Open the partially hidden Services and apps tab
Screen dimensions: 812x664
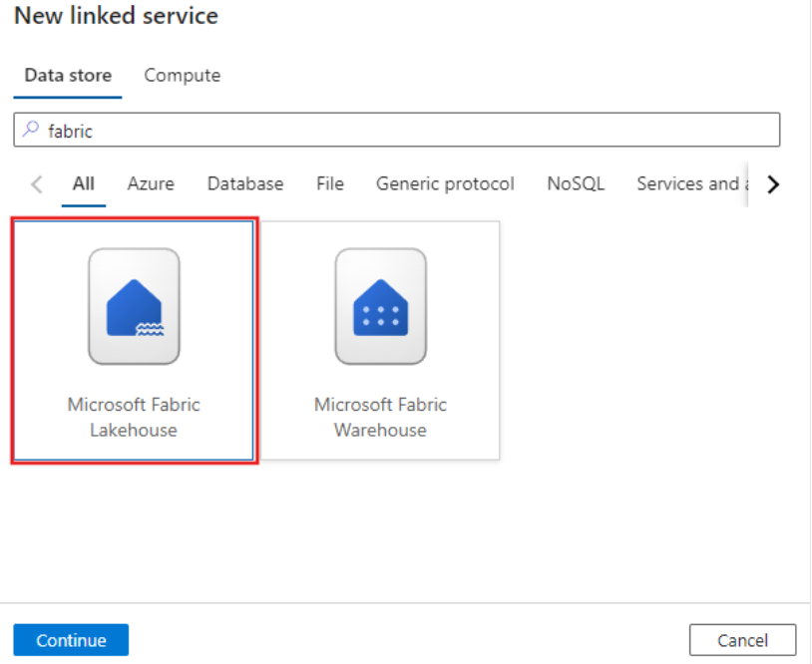[688, 183]
